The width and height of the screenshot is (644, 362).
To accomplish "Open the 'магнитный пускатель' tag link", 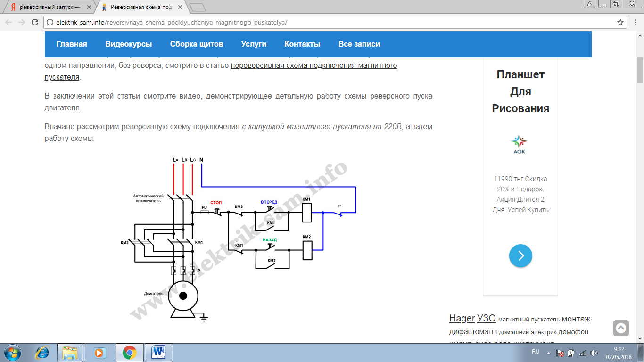I will (x=529, y=320).
